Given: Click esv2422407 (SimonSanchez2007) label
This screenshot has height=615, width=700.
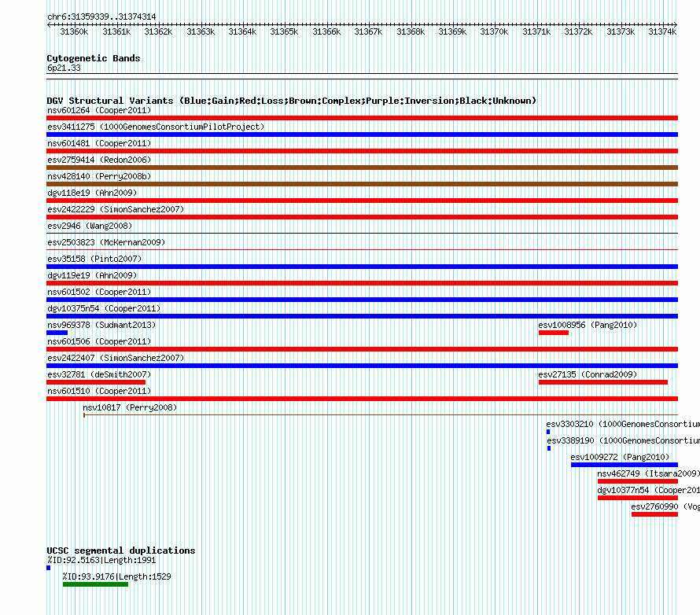Looking at the screenshot, I should [x=116, y=358].
